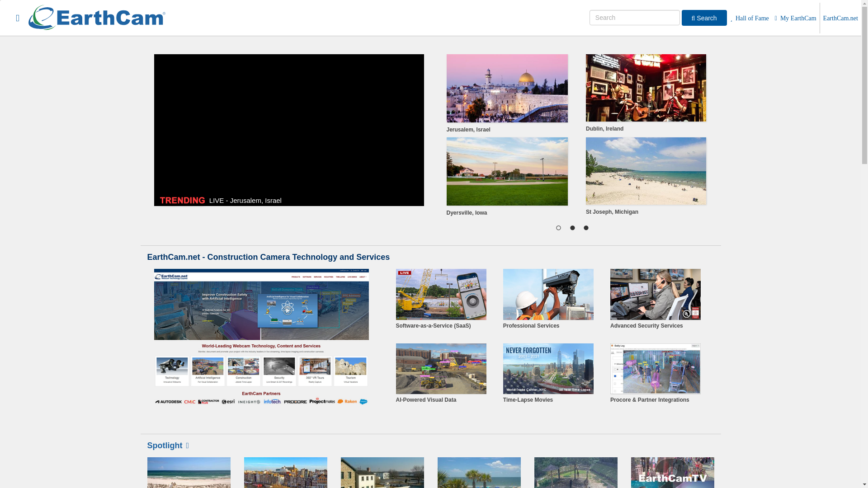Open the hamburger menu icon
The image size is (868, 488).
point(18,18)
